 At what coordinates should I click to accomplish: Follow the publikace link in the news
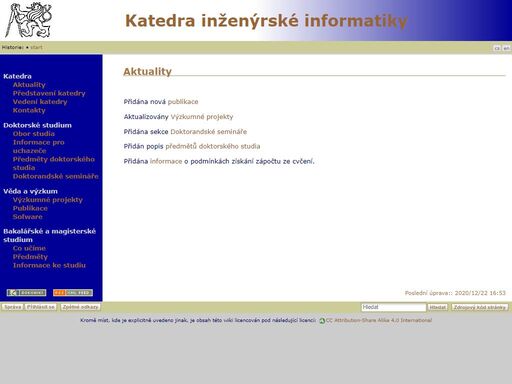[183, 102]
